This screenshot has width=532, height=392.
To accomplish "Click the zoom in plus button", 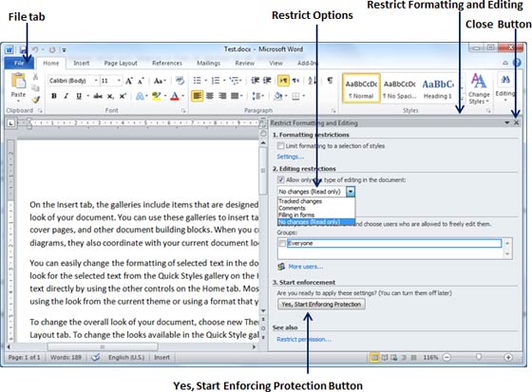I will [x=508, y=358].
